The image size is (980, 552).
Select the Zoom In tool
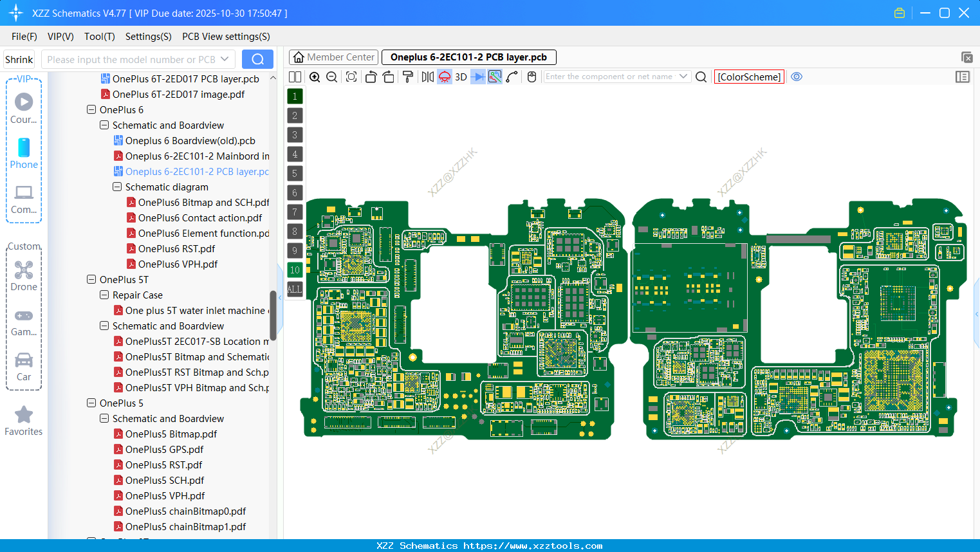315,77
